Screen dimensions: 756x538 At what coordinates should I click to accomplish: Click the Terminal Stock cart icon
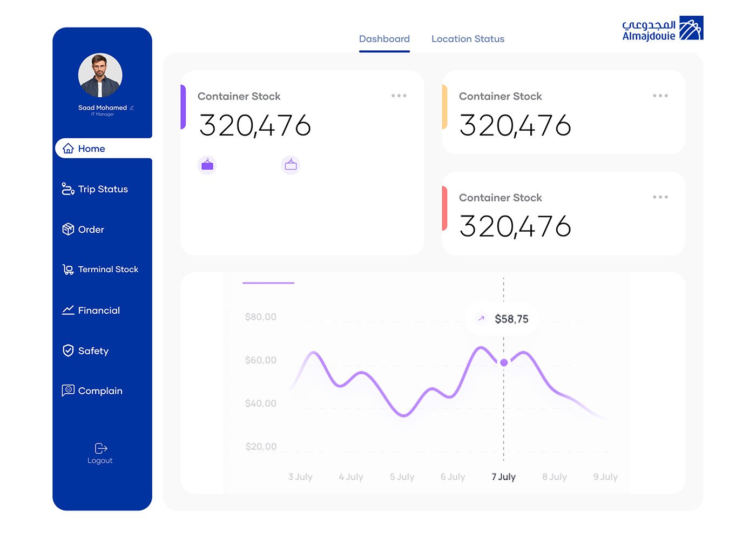tap(68, 270)
